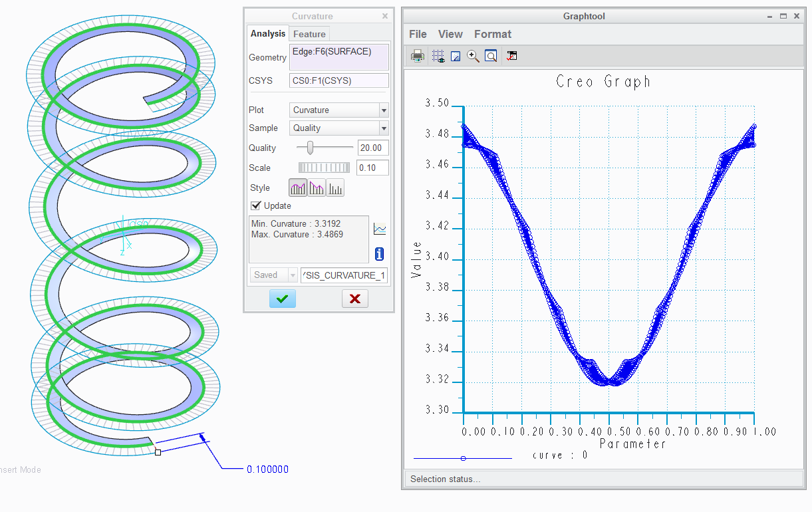Click the Max. Curvature 3.4869 result text
Screen dimensions: 812x512
point(297,235)
